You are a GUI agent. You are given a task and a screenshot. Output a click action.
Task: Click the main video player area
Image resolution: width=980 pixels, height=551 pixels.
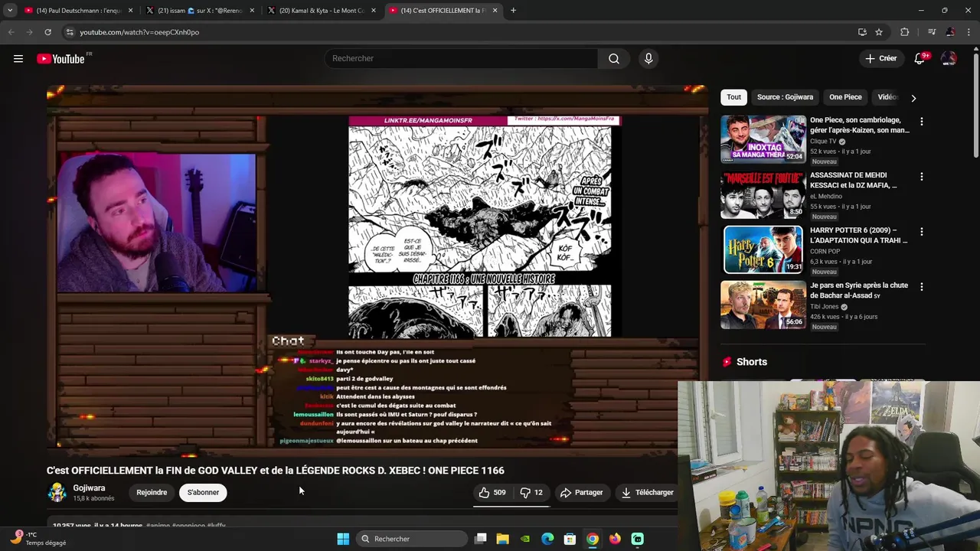tap(377, 271)
